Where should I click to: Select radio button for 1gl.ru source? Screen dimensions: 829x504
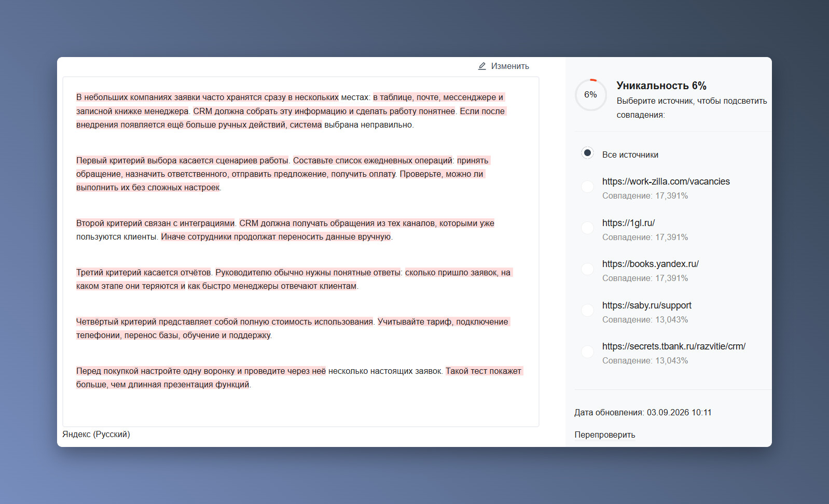(587, 228)
